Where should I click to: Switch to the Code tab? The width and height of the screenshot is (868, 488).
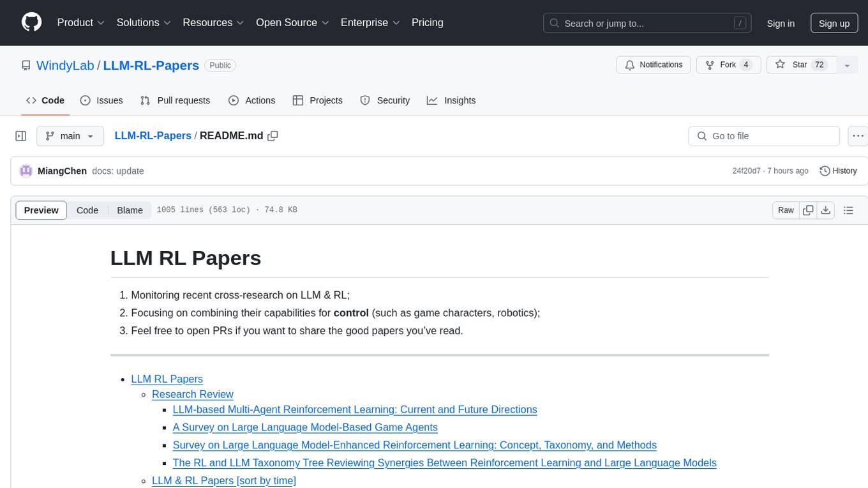click(45, 100)
